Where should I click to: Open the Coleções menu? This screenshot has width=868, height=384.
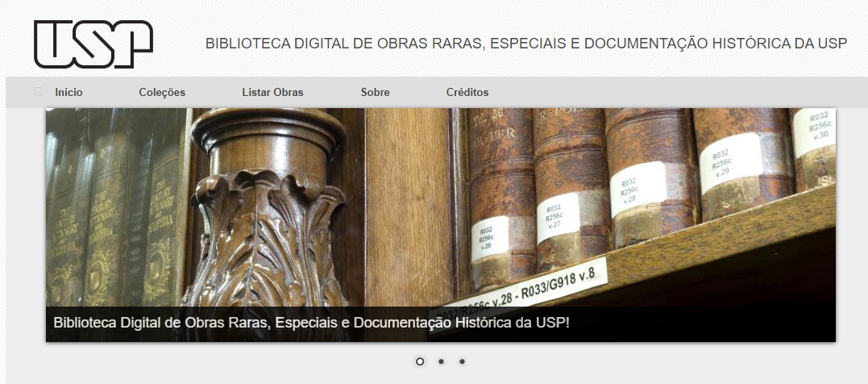(x=162, y=93)
